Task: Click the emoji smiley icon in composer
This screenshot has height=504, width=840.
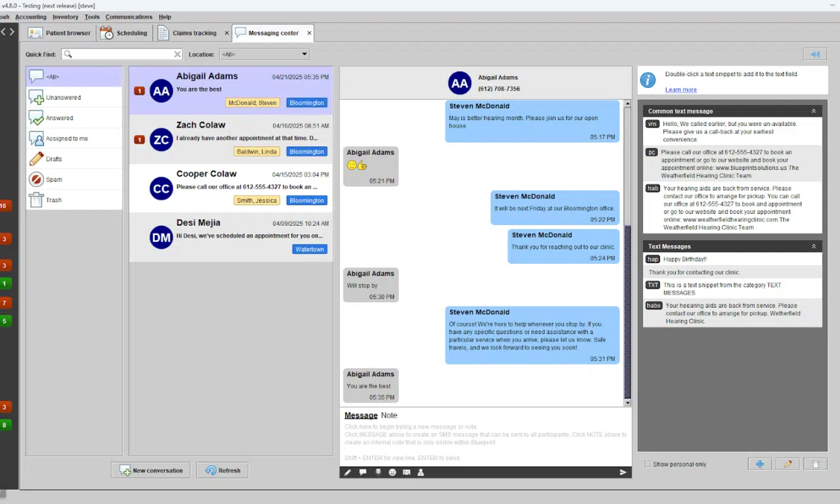Action: [392, 472]
